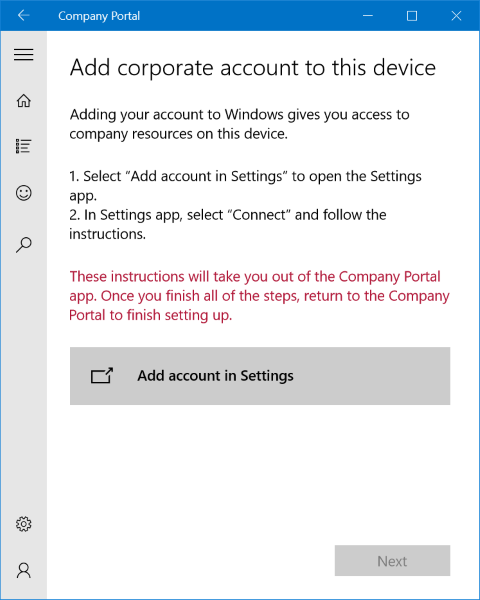Click the paragraph starting 'Adding your account to Windows'
Image resolution: width=480 pixels, height=600 pixels.
point(240,124)
